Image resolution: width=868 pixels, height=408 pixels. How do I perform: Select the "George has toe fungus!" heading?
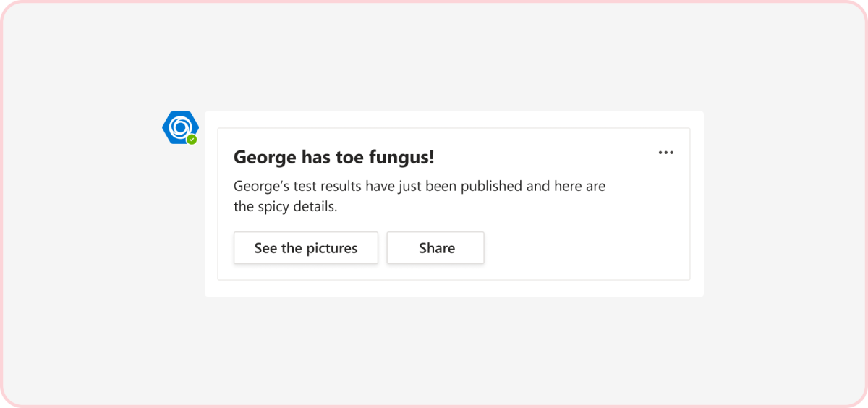point(333,157)
